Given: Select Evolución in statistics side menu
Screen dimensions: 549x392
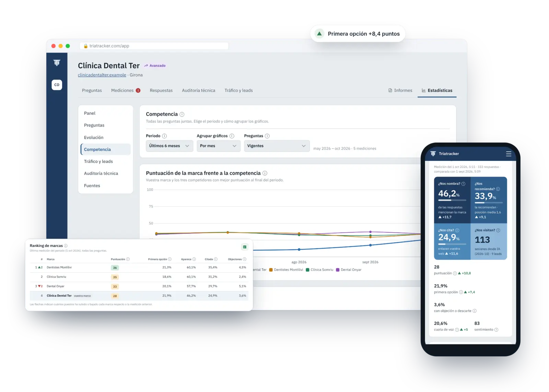Looking at the screenshot, I should (x=106, y=138).
